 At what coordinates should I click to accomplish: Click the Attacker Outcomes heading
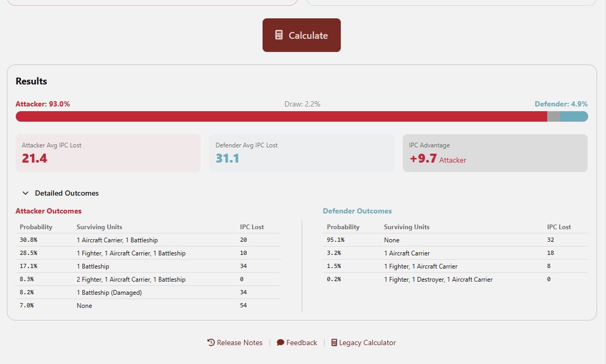click(48, 211)
